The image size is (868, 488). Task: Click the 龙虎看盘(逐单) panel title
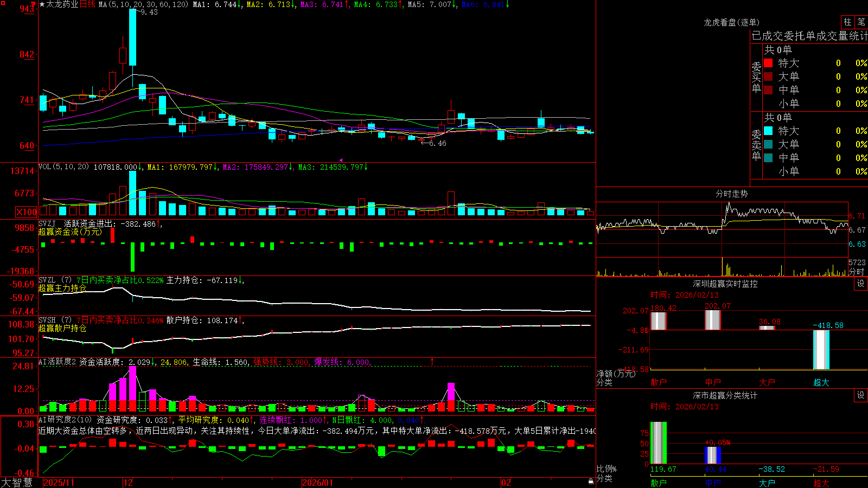731,22
